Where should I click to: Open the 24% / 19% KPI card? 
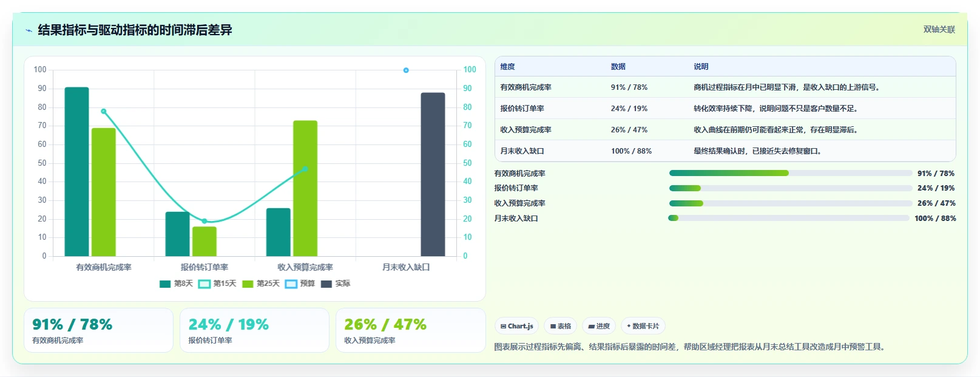pos(254,330)
